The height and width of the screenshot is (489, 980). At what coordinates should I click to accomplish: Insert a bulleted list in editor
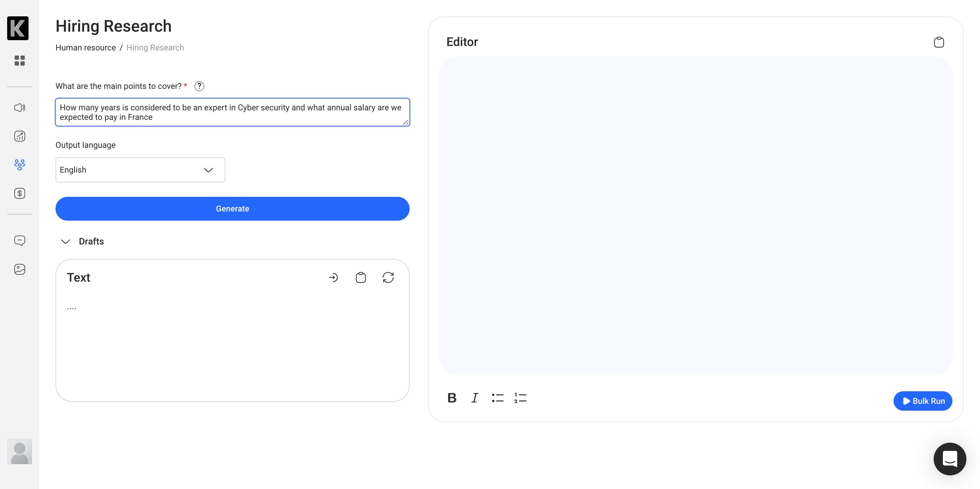497,398
